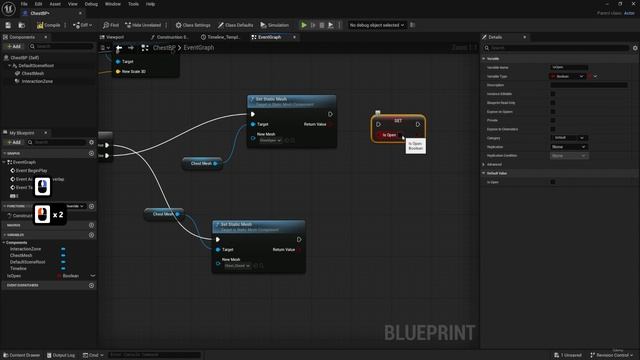The image size is (640, 360).
Task: Open Class Settings
Action: [x=193, y=25]
